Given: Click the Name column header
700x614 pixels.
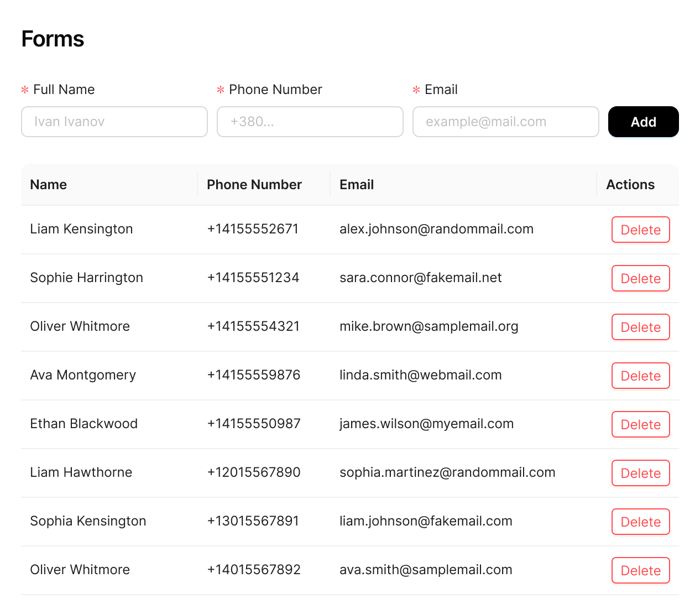Looking at the screenshot, I should (49, 185).
